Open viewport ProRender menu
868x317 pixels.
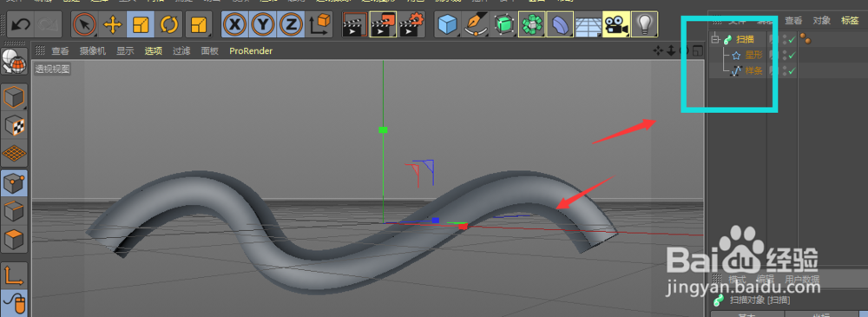click(x=251, y=51)
